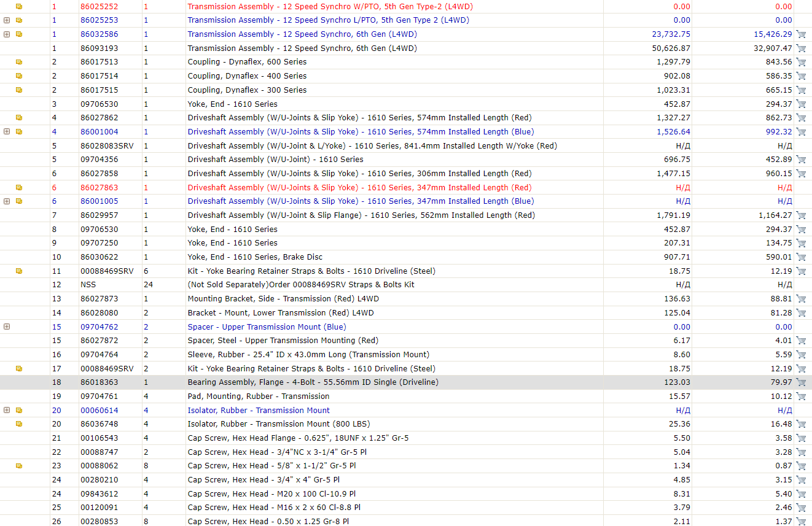812x526 pixels.
Task: Add part 86032586 to cart via cart icon
Action: (801, 34)
